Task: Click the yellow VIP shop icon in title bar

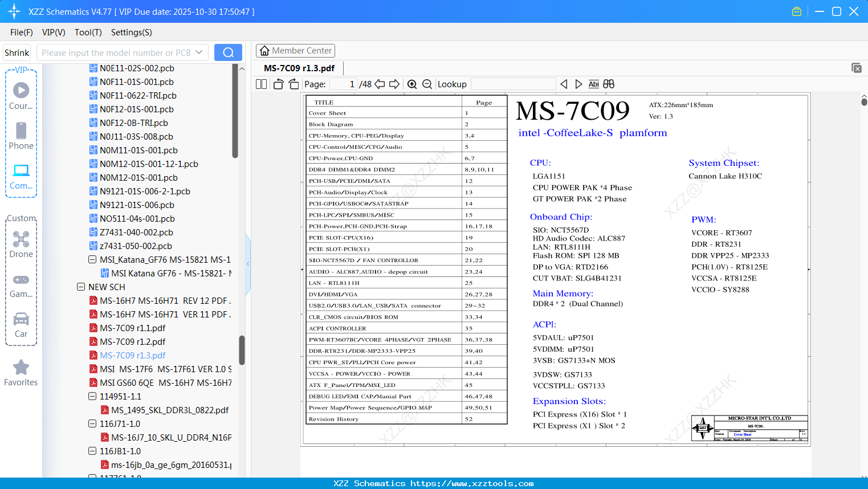Action: [797, 11]
